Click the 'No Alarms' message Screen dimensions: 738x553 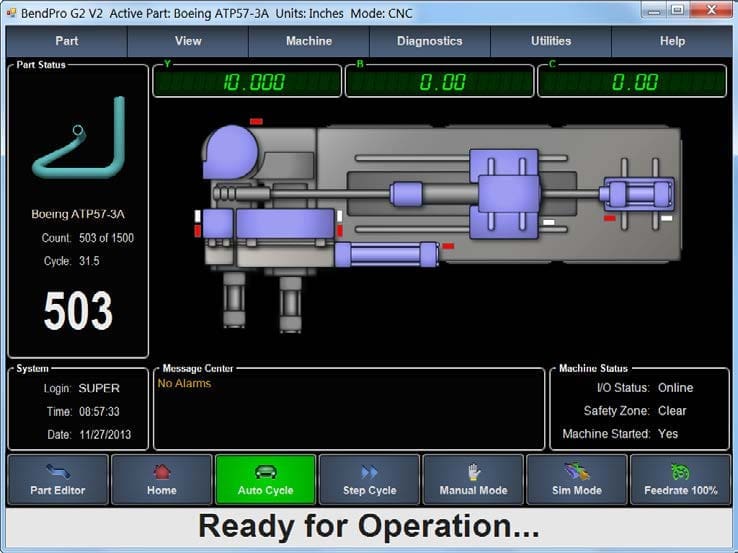click(184, 384)
